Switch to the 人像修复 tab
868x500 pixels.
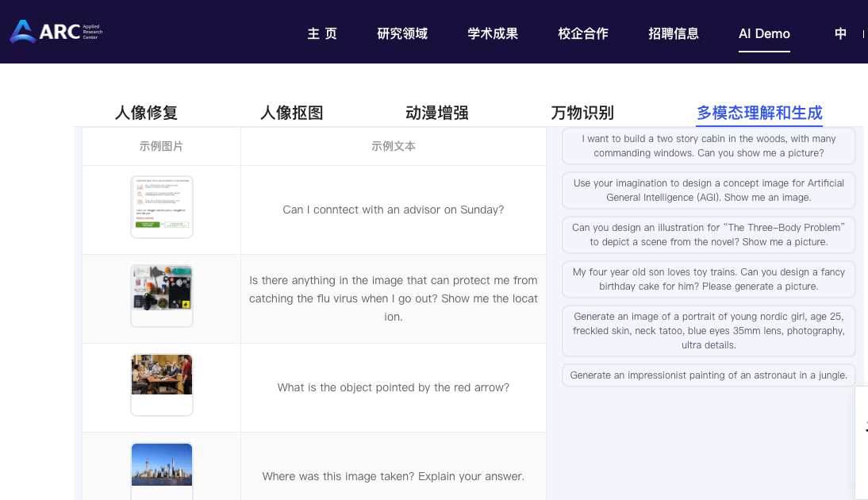[x=146, y=113]
